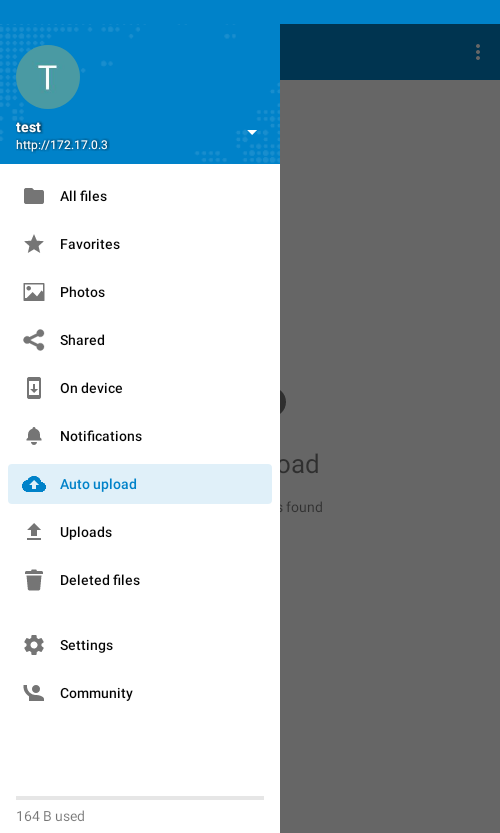500x833 pixels.
Task: Open the three-dot overflow menu
Action: [x=478, y=52]
